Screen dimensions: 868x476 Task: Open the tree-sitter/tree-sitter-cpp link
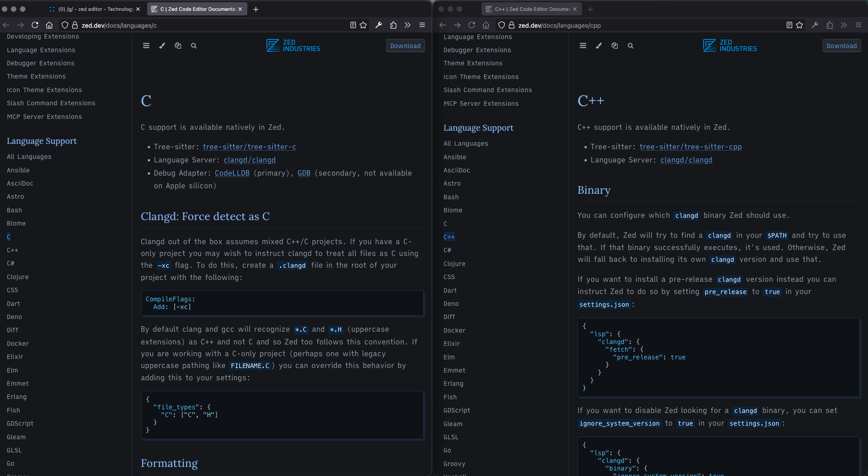tap(690, 147)
